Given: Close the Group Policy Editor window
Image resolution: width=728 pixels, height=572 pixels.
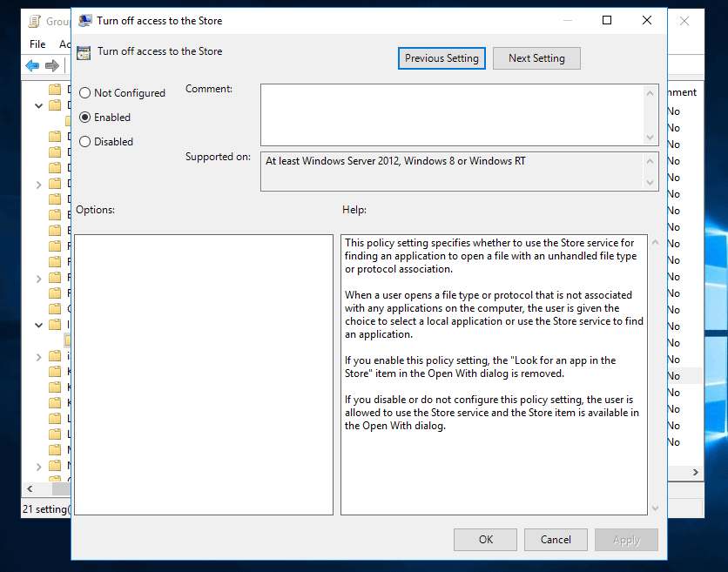Looking at the screenshot, I should click(684, 21).
